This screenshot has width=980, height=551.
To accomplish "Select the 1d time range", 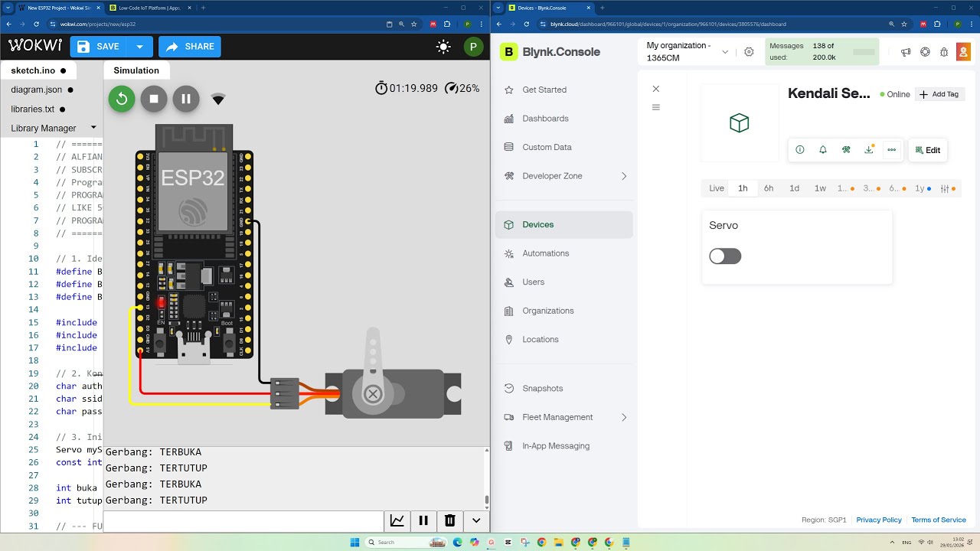I will [x=795, y=188].
